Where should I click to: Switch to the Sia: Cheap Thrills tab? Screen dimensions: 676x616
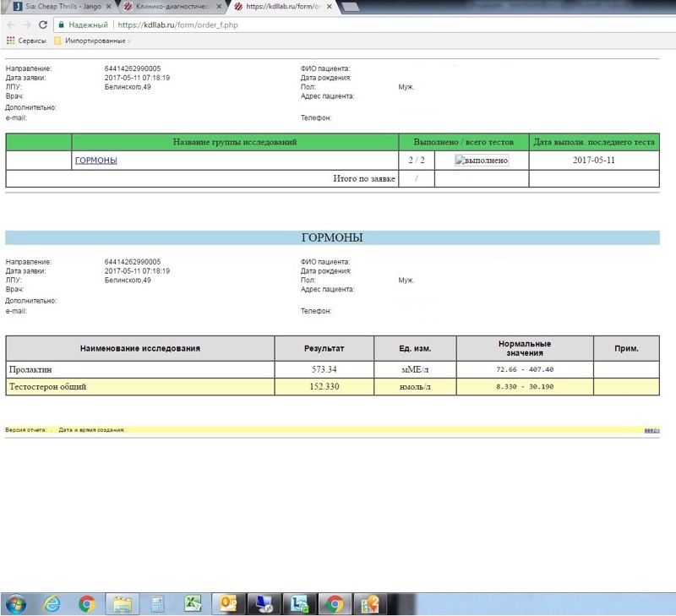(x=59, y=7)
